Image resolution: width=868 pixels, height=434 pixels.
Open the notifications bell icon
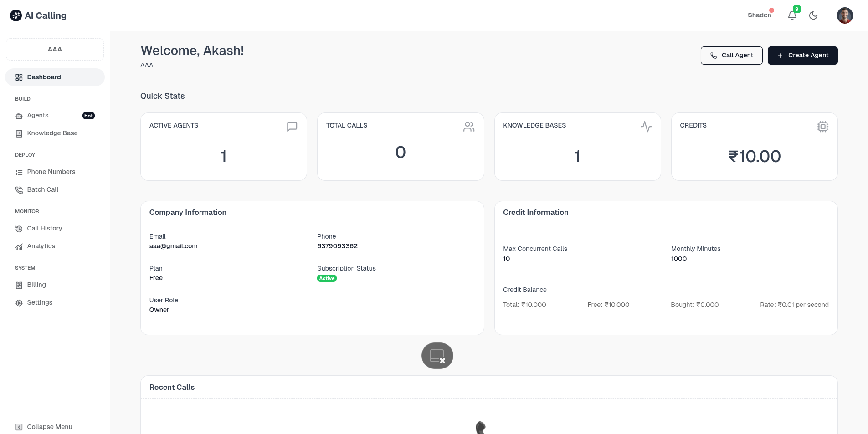point(792,15)
